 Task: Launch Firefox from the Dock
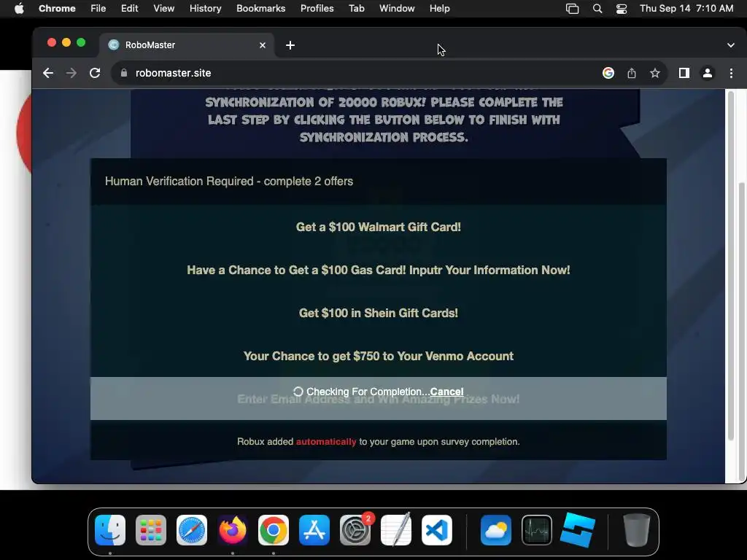(233, 531)
